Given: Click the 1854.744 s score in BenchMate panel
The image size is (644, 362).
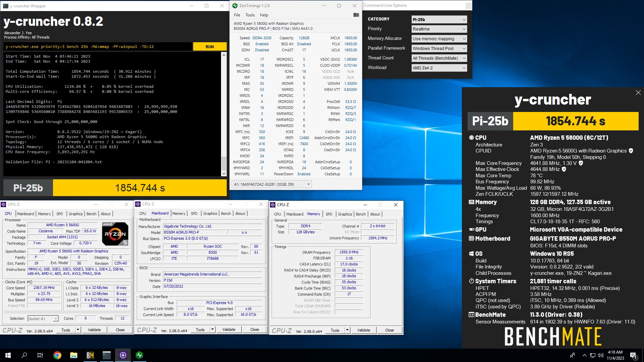Looking at the screenshot, I should (x=576, y=121).
